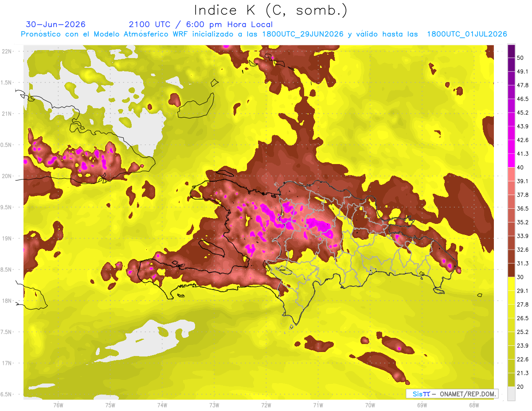Viewport: 532px width, 411px height.
Task: Select legend band between 25.2 and 26.5
Action: coord(511,325)
